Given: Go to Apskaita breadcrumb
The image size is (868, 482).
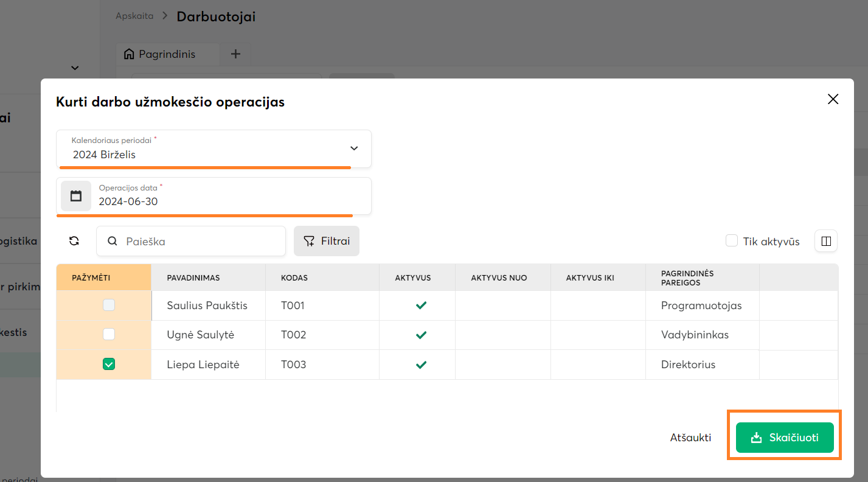Looking at the screenshot, I should [134, 16].
